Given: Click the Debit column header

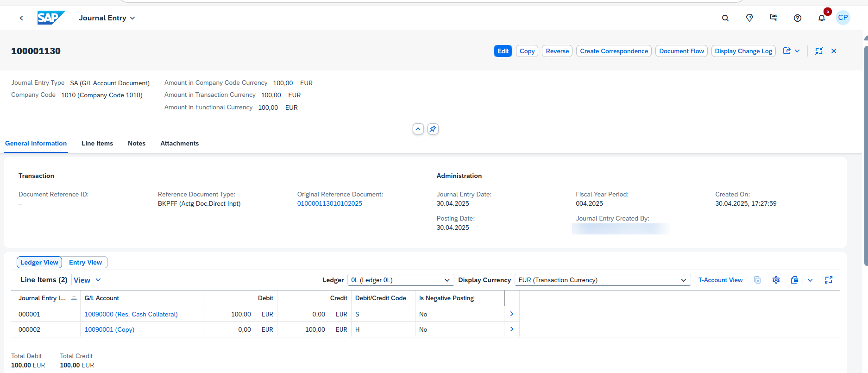Looking at the screenshot, I should 240,298.
